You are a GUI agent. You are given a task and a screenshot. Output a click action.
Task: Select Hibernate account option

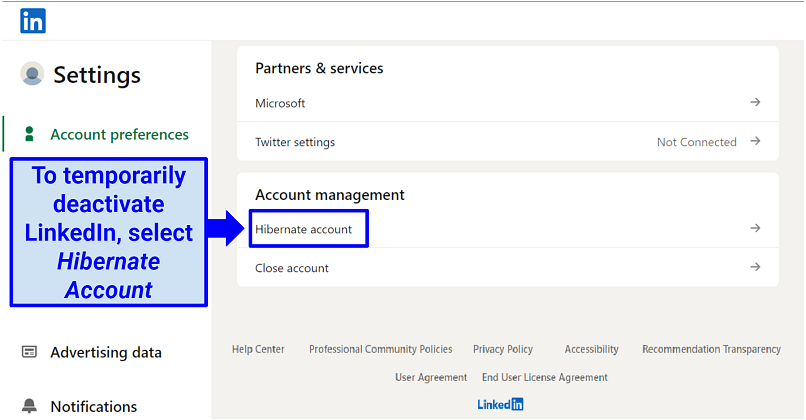[x=304, y=229]
